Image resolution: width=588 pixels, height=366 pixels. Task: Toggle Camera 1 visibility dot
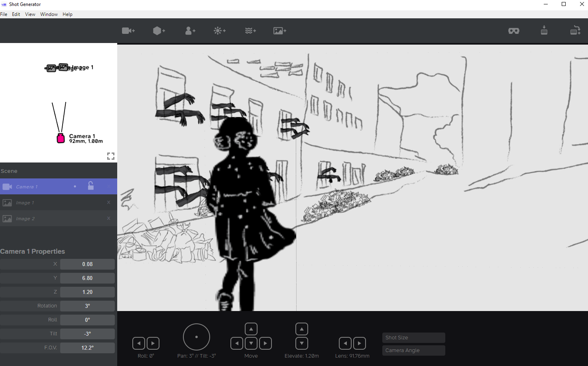tap(75, 186)
